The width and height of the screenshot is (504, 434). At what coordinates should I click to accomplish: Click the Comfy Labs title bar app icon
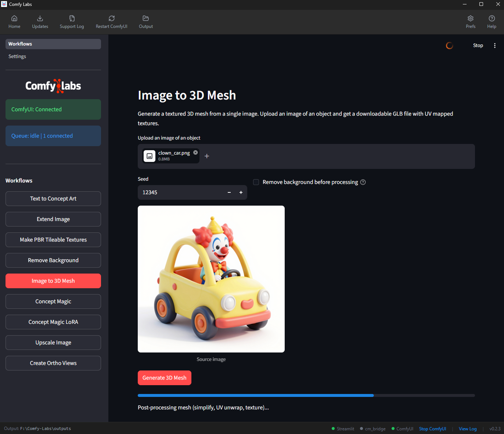tap(4, 4)
